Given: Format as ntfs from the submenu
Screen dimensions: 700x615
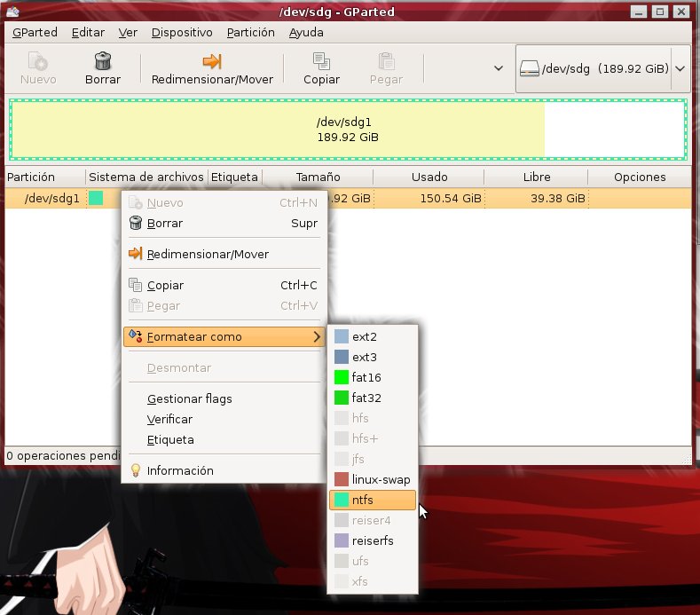Looking at the screenshot, I should point(373,500).
